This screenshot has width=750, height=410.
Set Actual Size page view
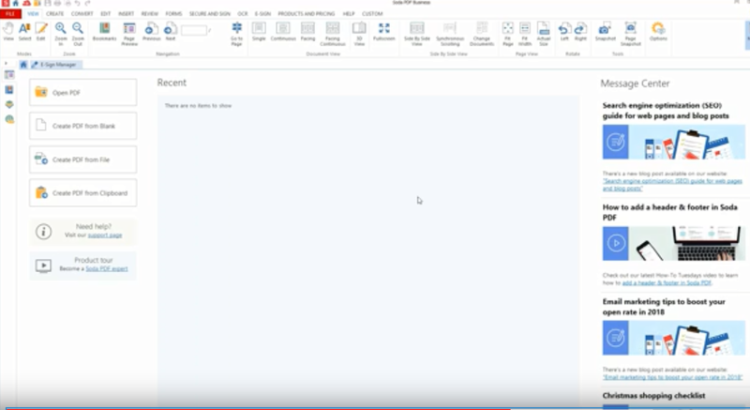543,33
